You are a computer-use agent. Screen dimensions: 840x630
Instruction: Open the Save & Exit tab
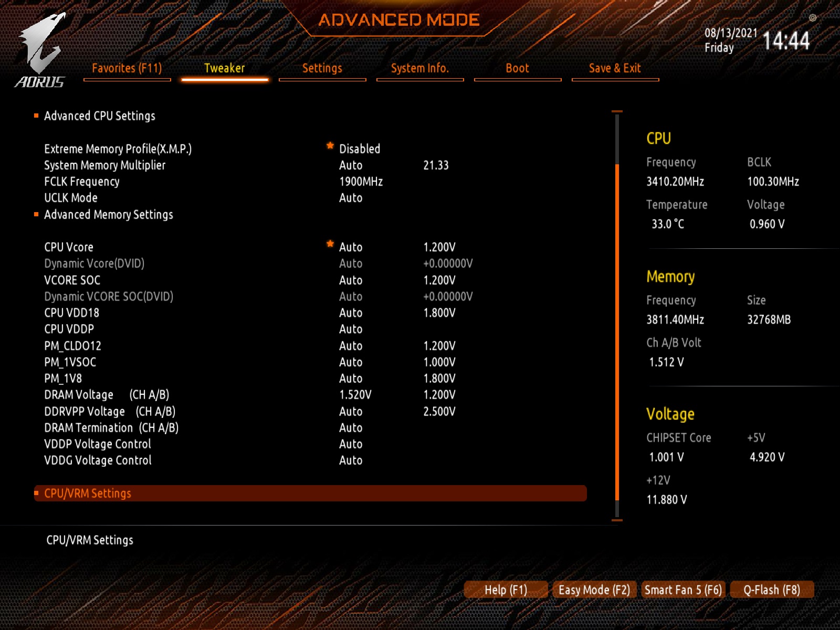click(x=615, y=68)
